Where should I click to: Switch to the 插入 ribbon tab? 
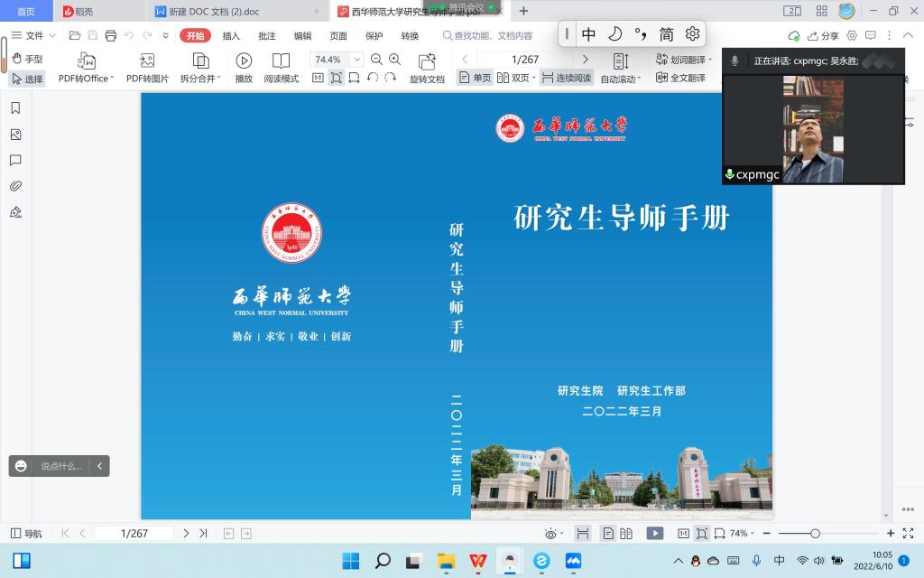coord(231,36)
